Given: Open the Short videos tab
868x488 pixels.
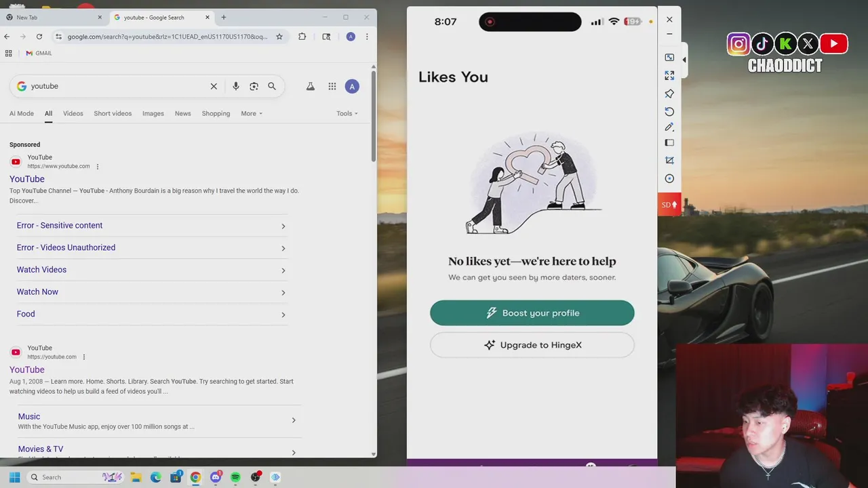Looking at the screenshot, I should pos(113,113).
